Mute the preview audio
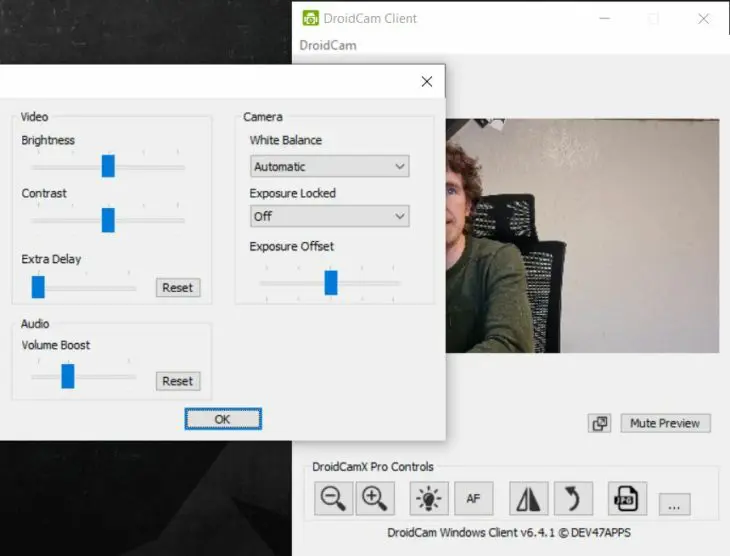The width and height of the screenshot is (730, 556). point(665,423)
